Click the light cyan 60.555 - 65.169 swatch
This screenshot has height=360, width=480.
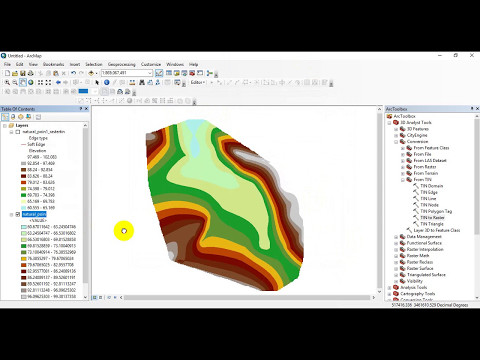(23, 208)
